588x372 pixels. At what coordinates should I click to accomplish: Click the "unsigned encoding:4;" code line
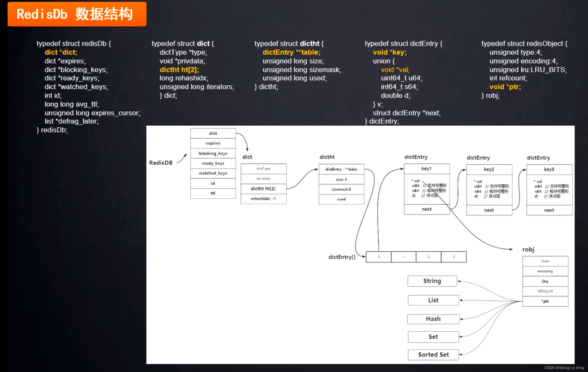tap(523, 61)
